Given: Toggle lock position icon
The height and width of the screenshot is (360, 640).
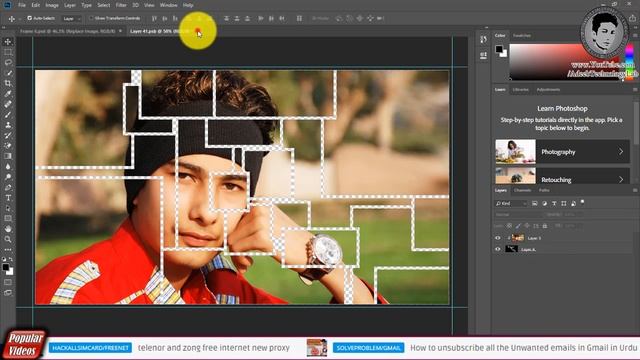Looking at the screenshot, I should point(527,226).
